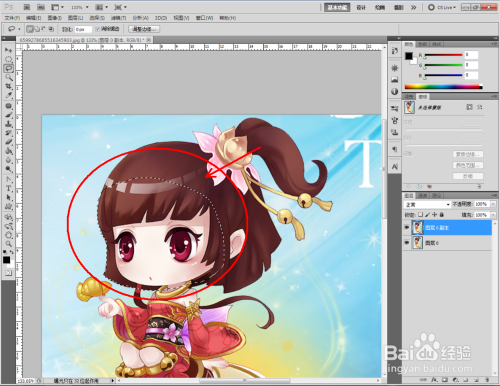Open the layer opacity slider arrow
This screenshot has width=500, height=386.
pos(493,204)
